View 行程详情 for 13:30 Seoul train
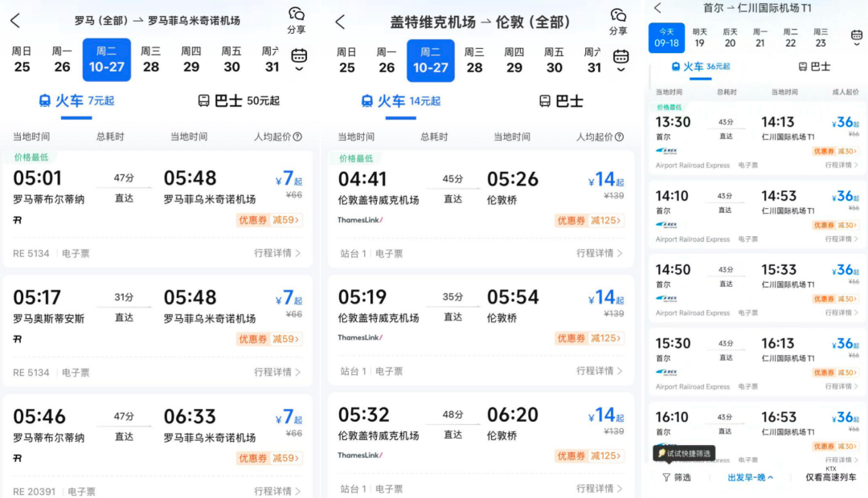 [x=841, y=165]
